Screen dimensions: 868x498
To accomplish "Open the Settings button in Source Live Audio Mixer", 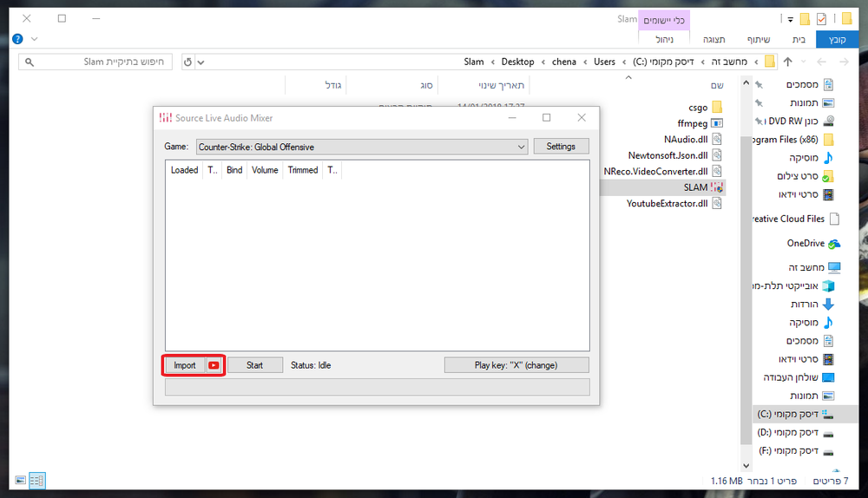I will (561, 146).
